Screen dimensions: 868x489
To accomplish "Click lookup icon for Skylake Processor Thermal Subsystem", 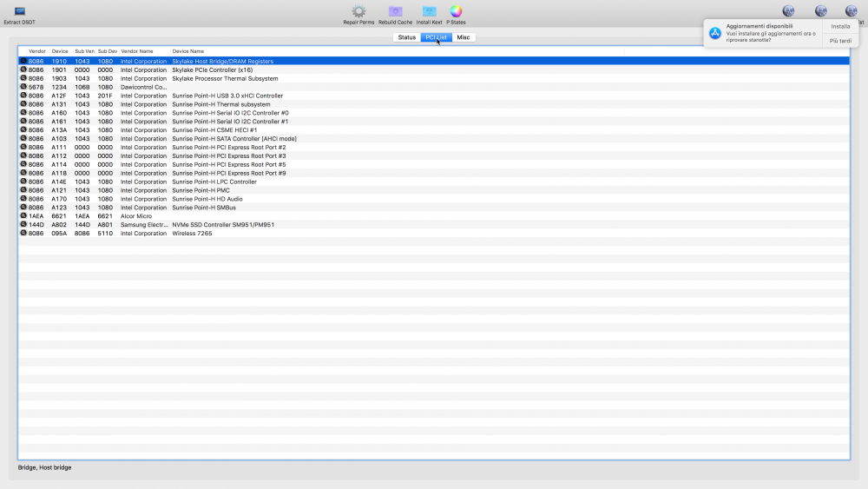I will [23, 78].
